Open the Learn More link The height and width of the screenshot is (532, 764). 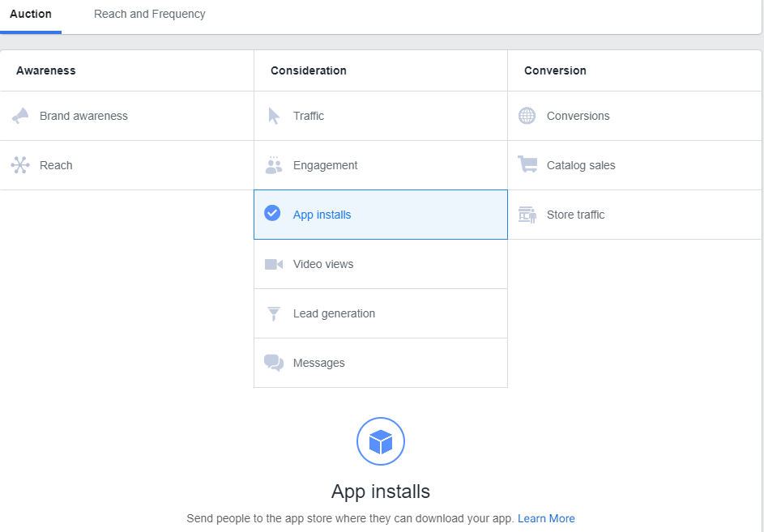tap(547, 518)
